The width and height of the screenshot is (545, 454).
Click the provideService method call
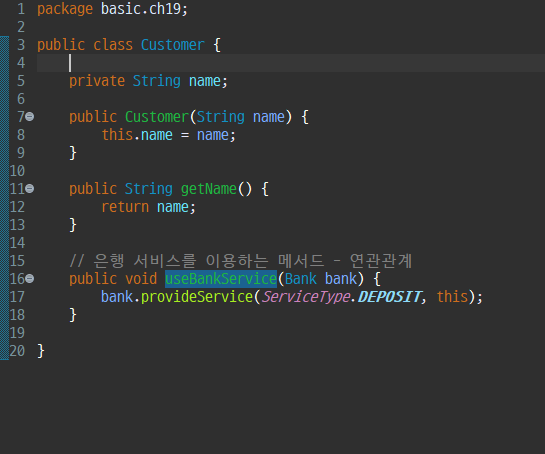tap(197, 297)
